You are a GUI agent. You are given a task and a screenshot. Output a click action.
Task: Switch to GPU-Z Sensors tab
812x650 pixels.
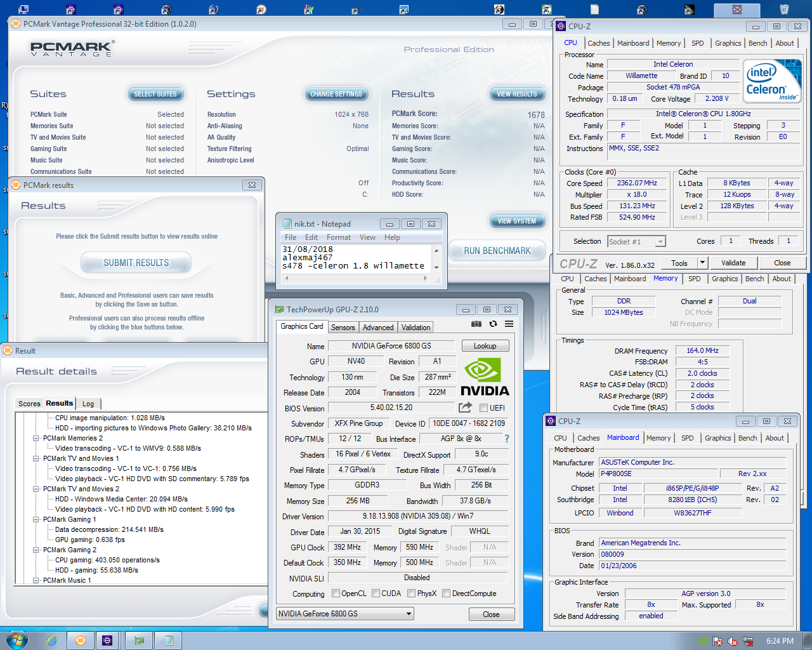tap(343, 328)
